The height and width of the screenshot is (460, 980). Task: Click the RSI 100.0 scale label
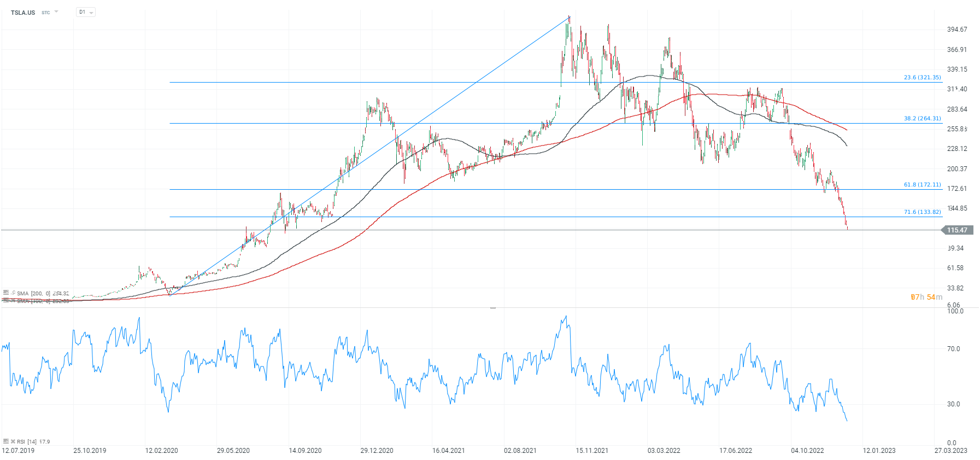tap(955, 311)
